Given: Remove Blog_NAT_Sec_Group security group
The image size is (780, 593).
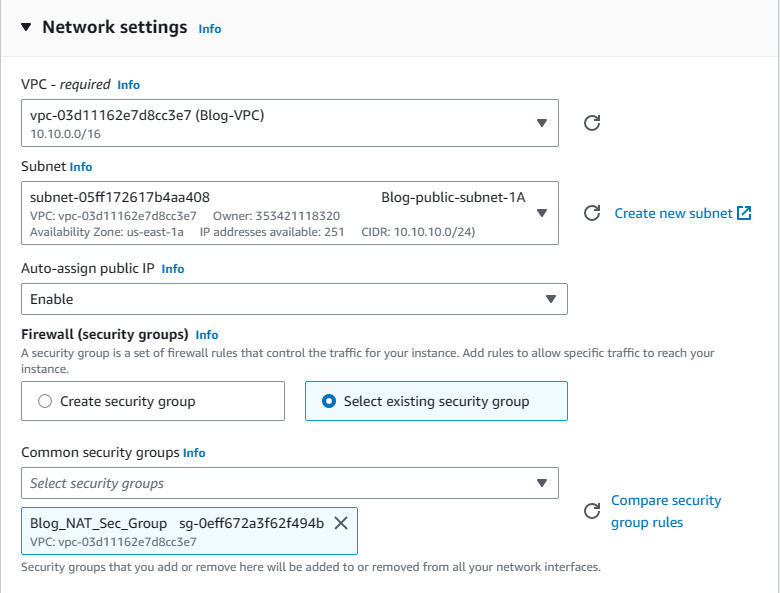Looking at the screenshot, I should pyautogui.click(x=341, y=523).
